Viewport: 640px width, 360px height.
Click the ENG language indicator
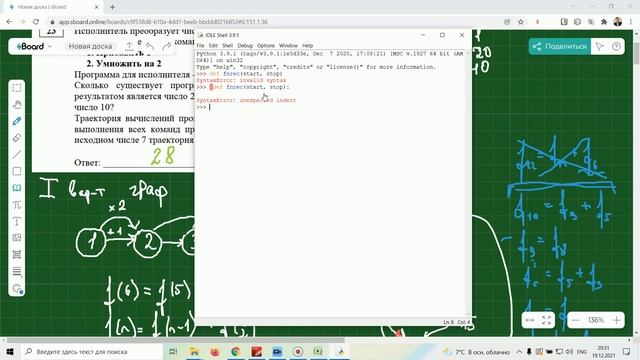coord(582,351)
